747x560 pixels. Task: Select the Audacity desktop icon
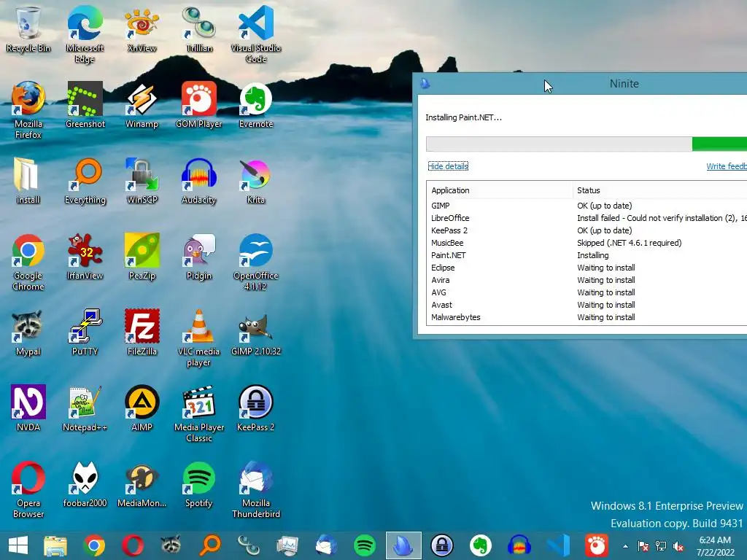point(198,181)
